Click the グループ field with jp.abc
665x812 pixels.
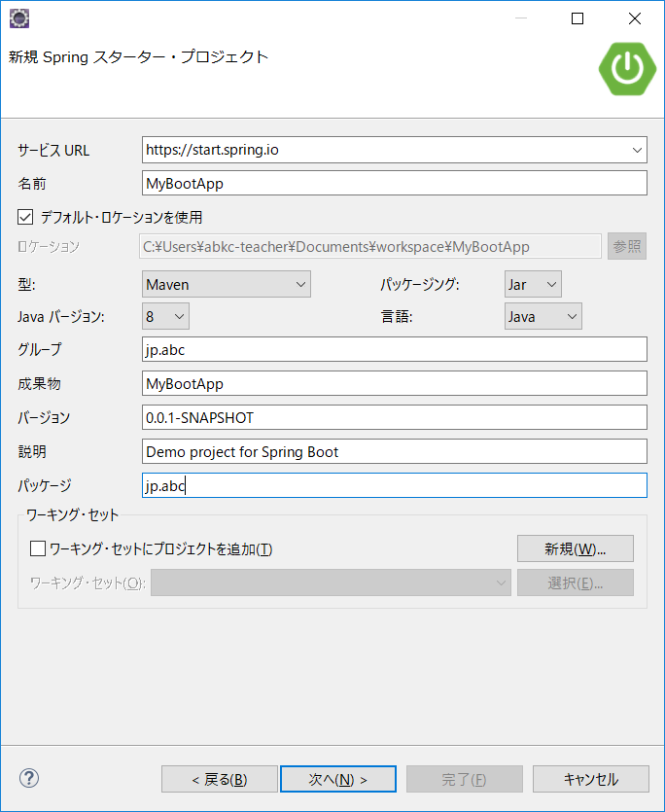tap(394, 350)
